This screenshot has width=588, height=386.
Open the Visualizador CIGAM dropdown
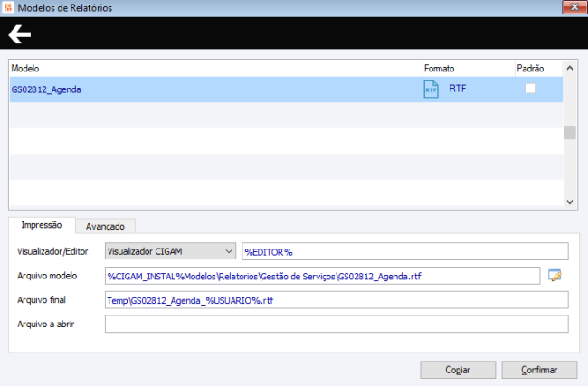[x=170, y=251]
